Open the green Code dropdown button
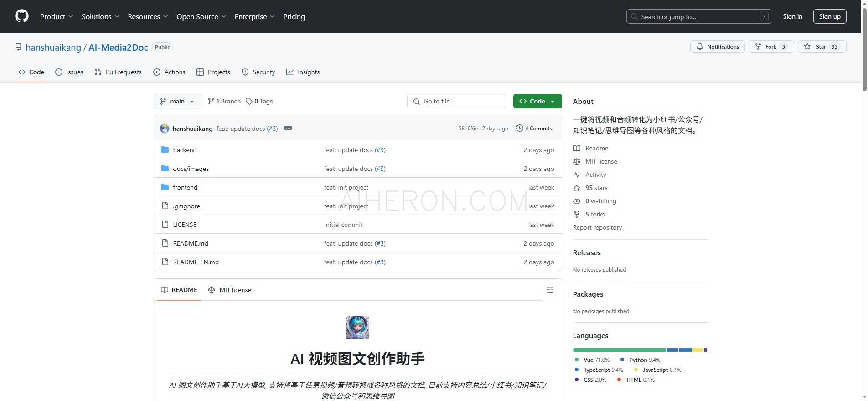 (x=537, y=101)
